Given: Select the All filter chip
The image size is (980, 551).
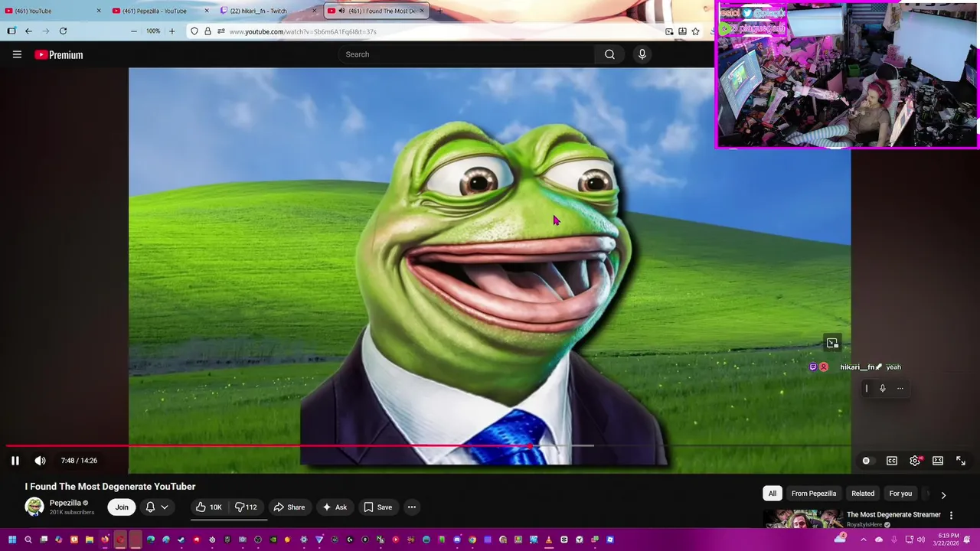Looking at the screenshot, I should (773, 494).
